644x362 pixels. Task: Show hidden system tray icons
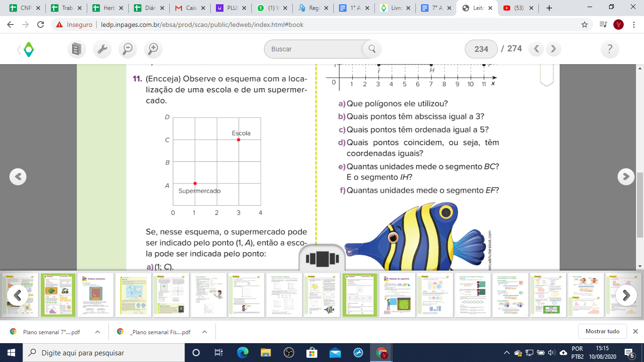pos(507,353)
